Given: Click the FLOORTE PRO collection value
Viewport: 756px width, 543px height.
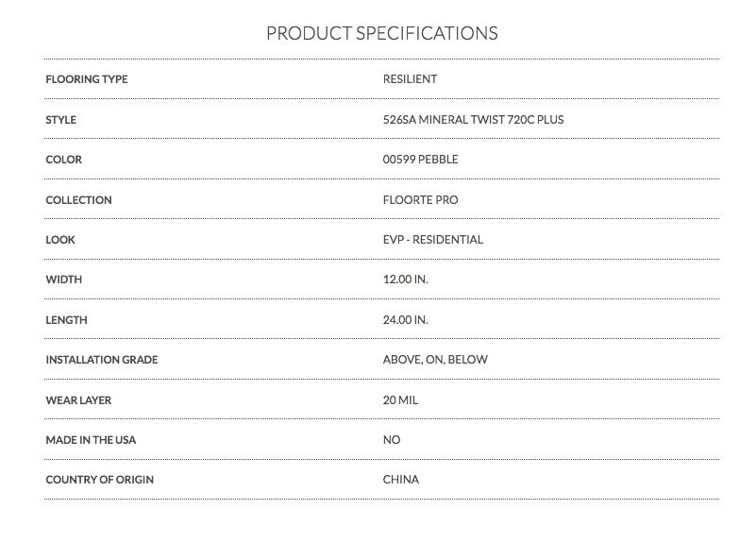Looking at the screenshot, I should pyautogui.click(x=420, y=200).
